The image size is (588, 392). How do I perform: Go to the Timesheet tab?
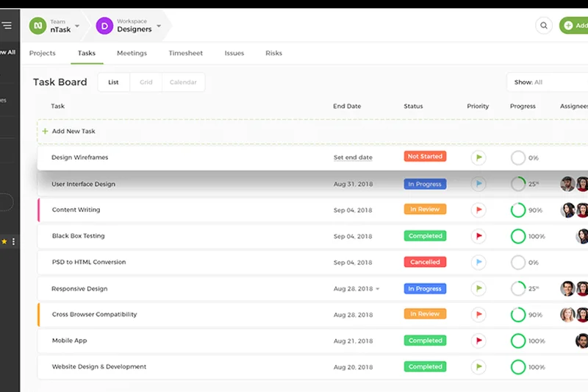click(x=185, y=53)
